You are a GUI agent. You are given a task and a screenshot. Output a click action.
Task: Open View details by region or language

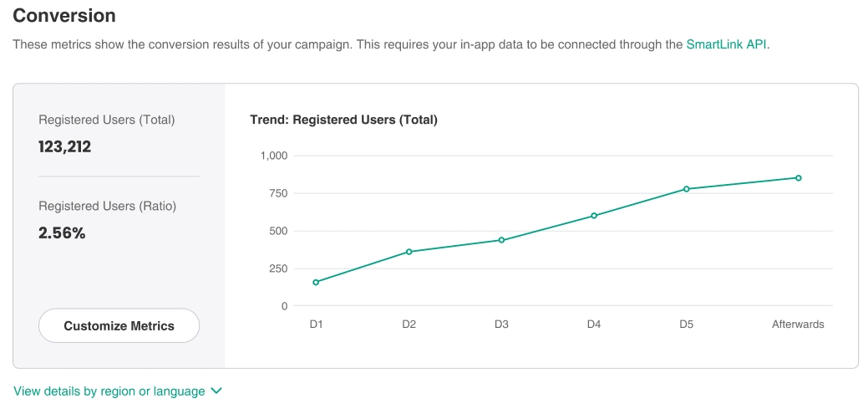(109, 391)
